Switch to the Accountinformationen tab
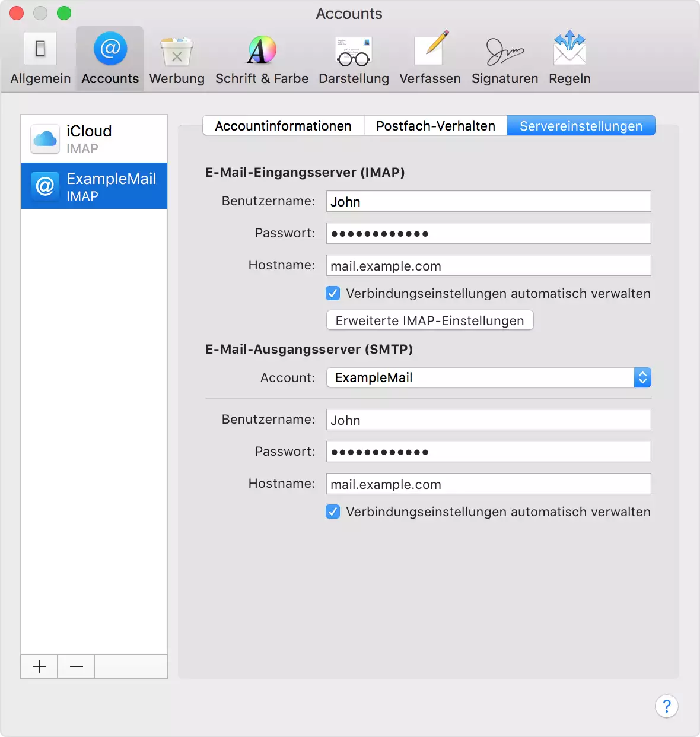The image size is (700, 737). pos(283,126)
